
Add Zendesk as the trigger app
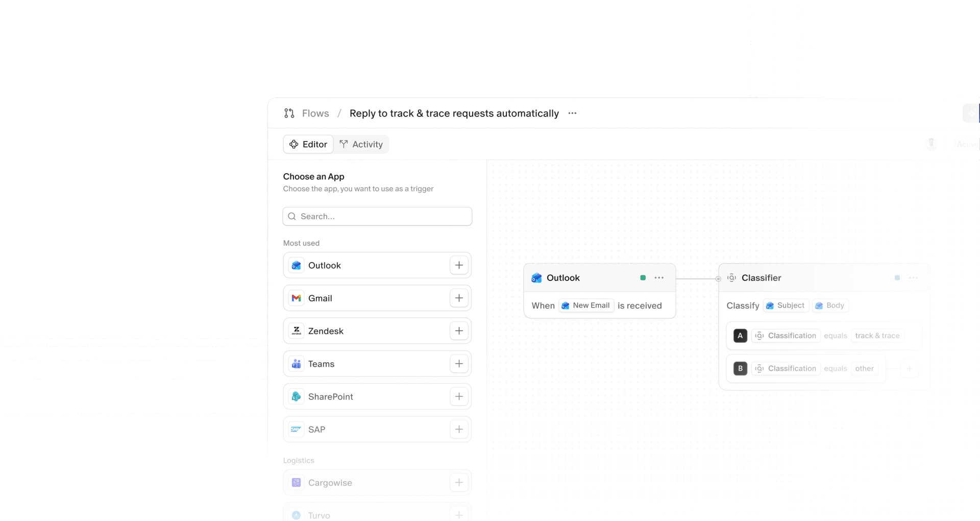click(459, 331)
